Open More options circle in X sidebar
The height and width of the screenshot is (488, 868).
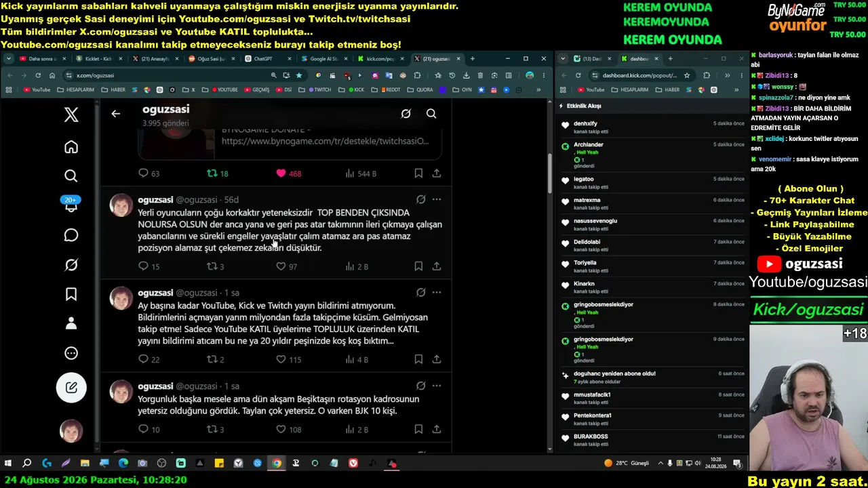pyautogui.click(x=71, y=353)
